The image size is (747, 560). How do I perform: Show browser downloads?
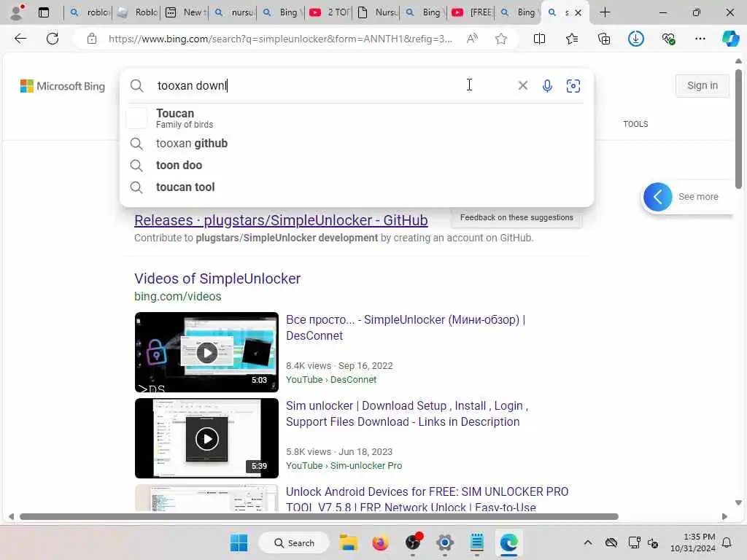point(636,39)
